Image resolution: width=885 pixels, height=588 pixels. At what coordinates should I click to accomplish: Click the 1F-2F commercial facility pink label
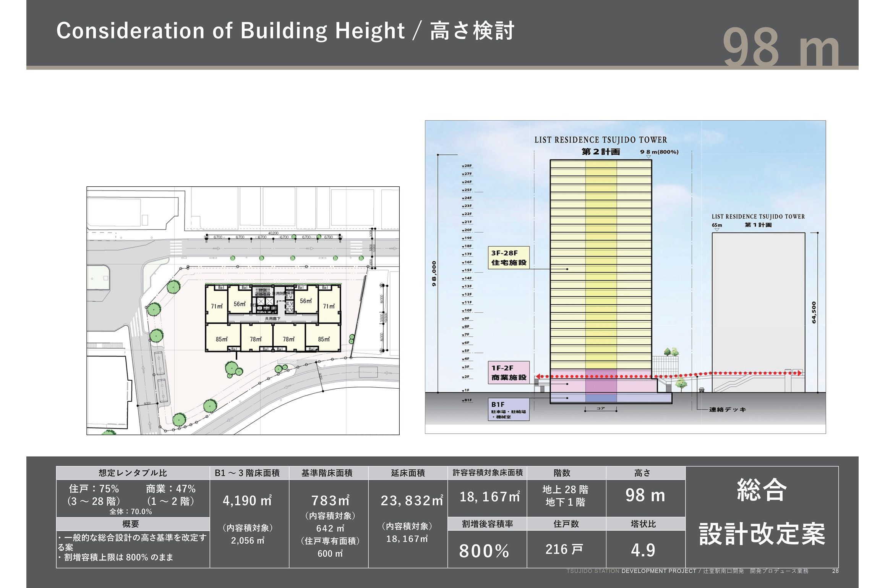click(509, 373)
